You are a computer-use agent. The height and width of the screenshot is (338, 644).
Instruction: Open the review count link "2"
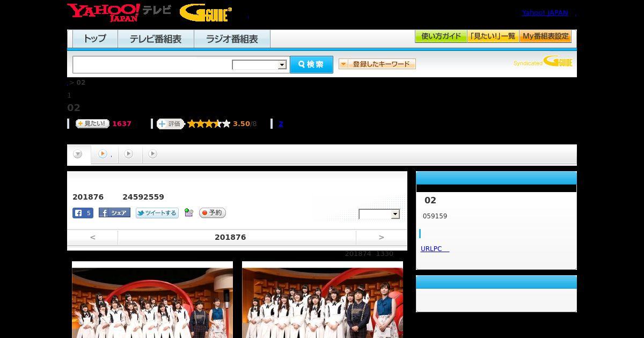click(x=281, y=124)
